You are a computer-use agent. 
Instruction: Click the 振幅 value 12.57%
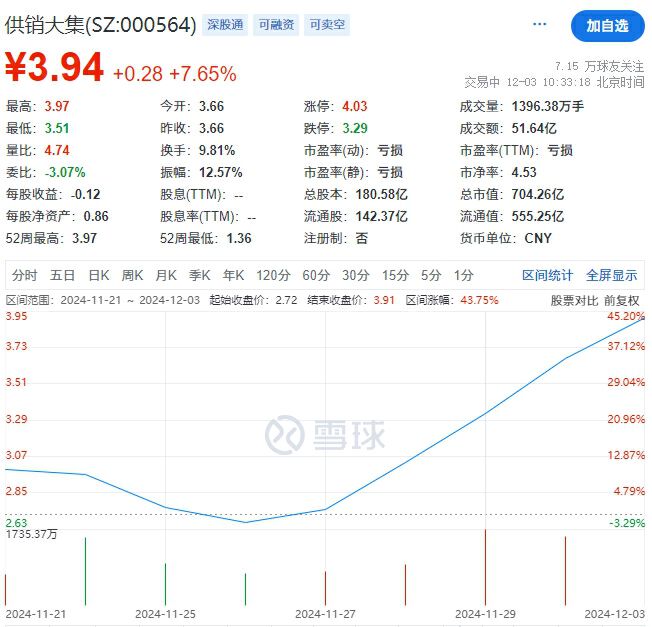click(220, 173)
